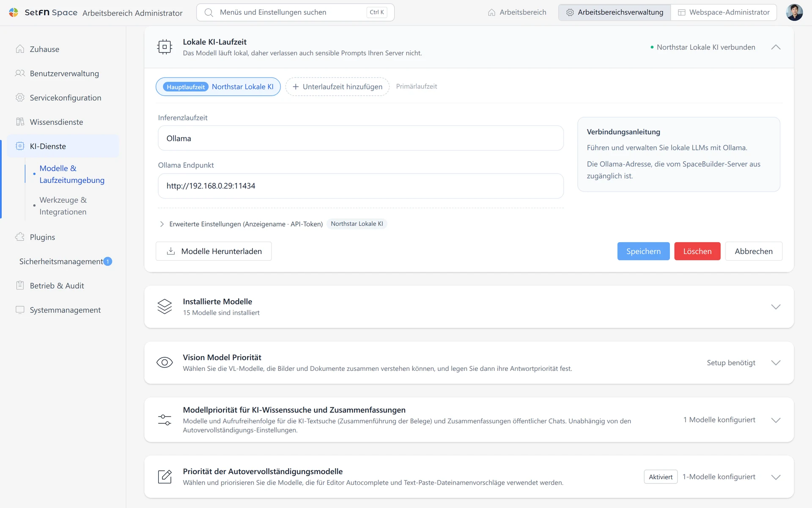Click the Systemmanagement monitor icon
Screen dimensions: 812x508
[x=20, y=310]
